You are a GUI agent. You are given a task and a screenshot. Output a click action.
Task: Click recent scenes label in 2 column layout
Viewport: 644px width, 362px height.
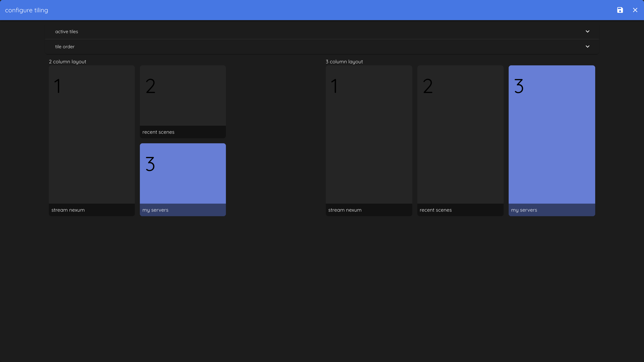(158, 132)
